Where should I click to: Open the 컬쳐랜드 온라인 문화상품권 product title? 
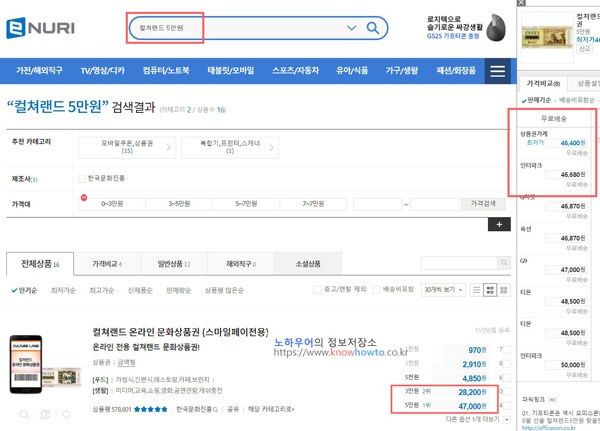(x=181, y=332)
